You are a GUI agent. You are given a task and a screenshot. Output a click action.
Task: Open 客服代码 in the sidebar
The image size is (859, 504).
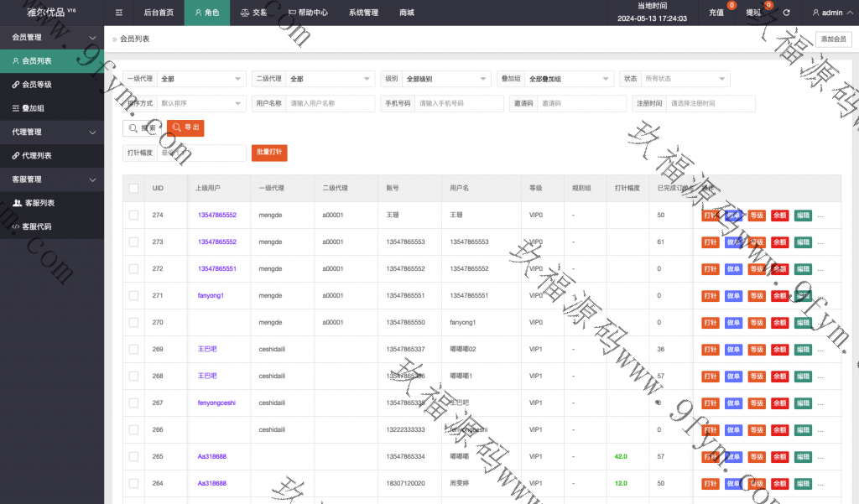tap(36, 226)
